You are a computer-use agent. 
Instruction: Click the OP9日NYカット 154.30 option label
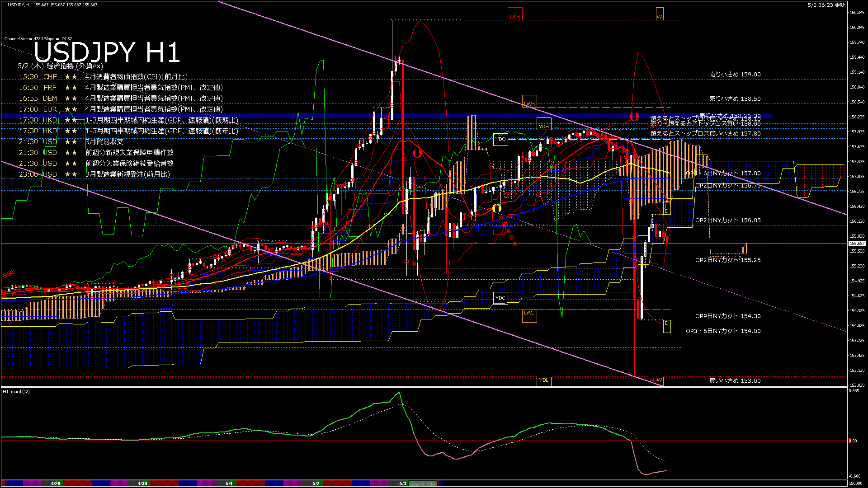tap(728, 316)
